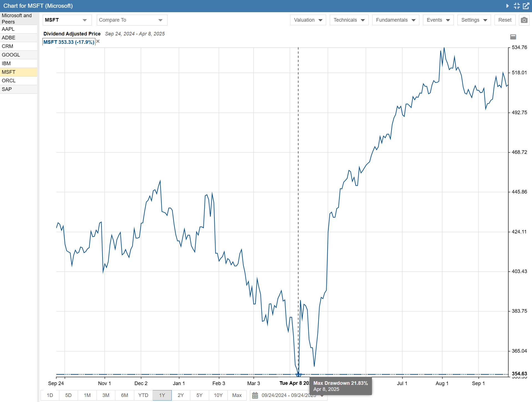
Task: Open the Compare To dropdown
Action: coord(132,20)
